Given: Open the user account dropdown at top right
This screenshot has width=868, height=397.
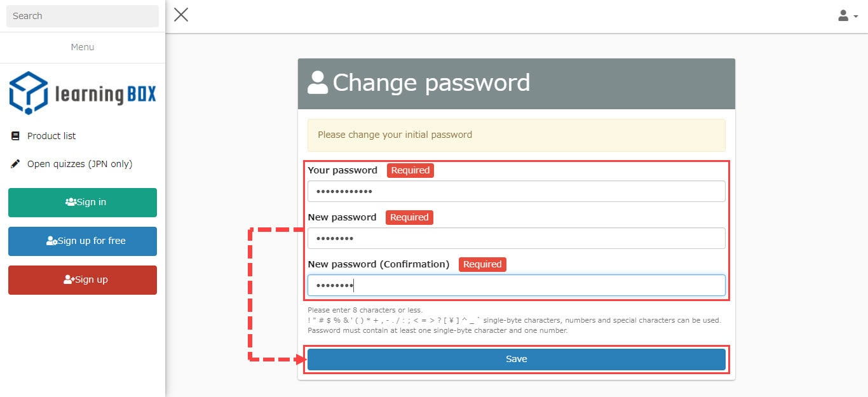Looking at the screenshot, I should click(847, 16).
